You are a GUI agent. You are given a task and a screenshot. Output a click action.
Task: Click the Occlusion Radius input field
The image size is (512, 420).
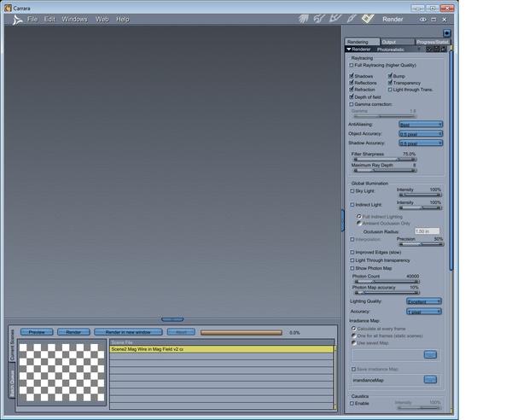(427, 231)
